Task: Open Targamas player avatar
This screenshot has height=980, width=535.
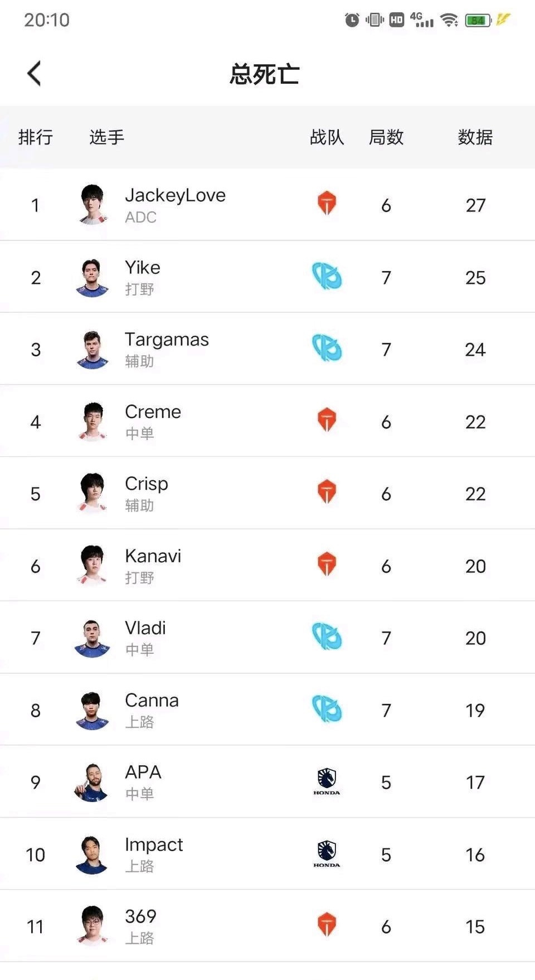Action: coord(93,349)
